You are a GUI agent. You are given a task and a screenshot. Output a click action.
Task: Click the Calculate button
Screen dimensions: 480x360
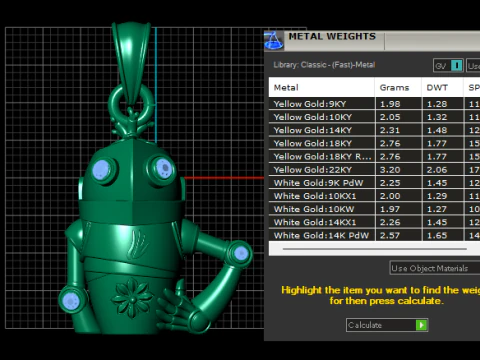coord(387,325)
